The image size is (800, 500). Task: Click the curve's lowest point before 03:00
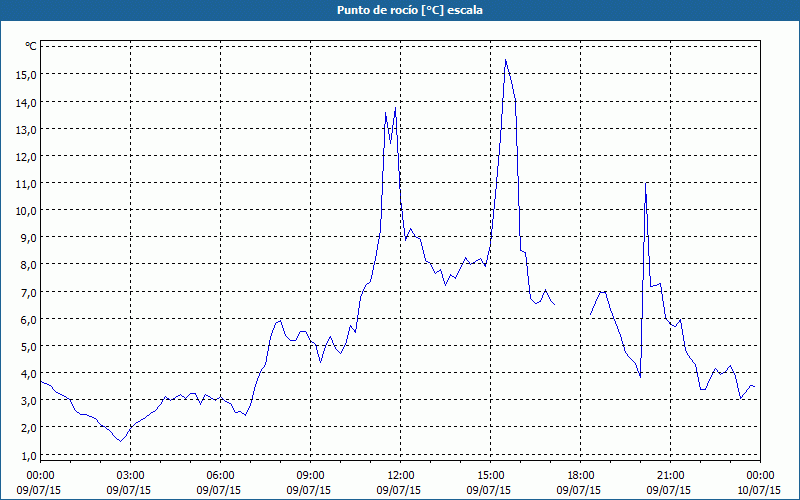point(120,441)
